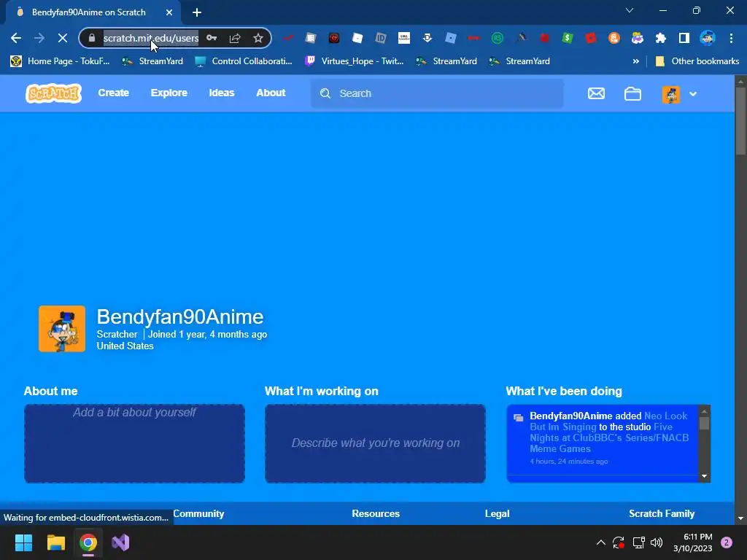
Task: Open the Ideas menu item
Action: (x=222, y=93)
